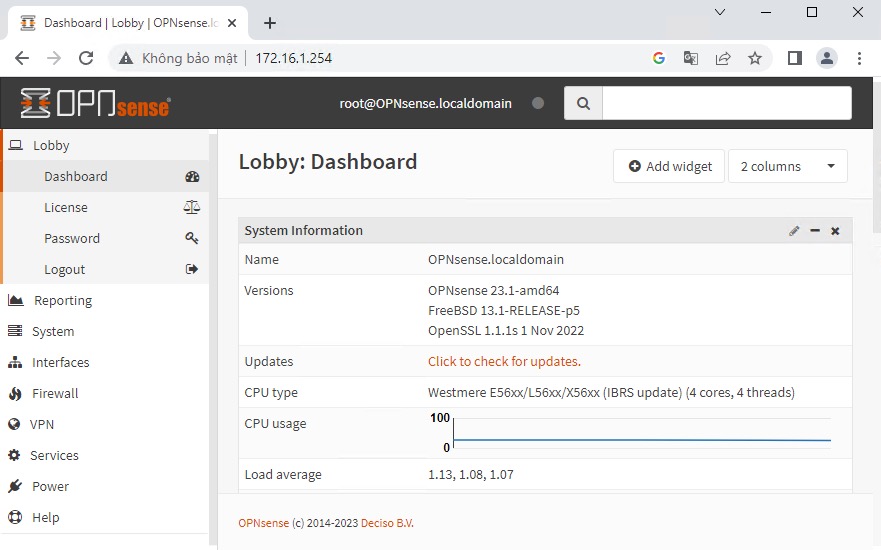881x550 pixels.
Task: Click the Logout arrow icon
Action: coord(192,269)
